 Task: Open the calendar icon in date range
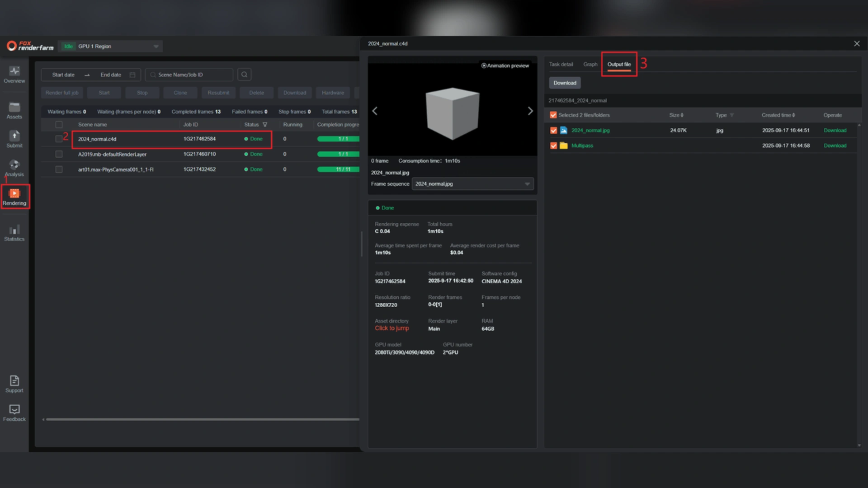[x=132, y=75]
